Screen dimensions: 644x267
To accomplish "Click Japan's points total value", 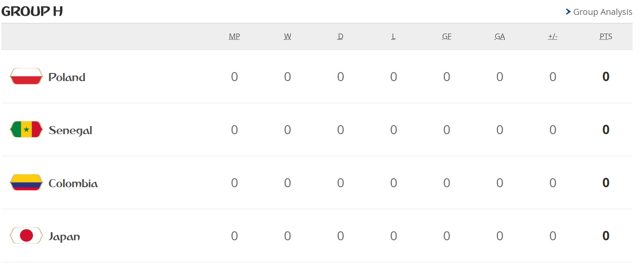I will click(x=606, y=236).
